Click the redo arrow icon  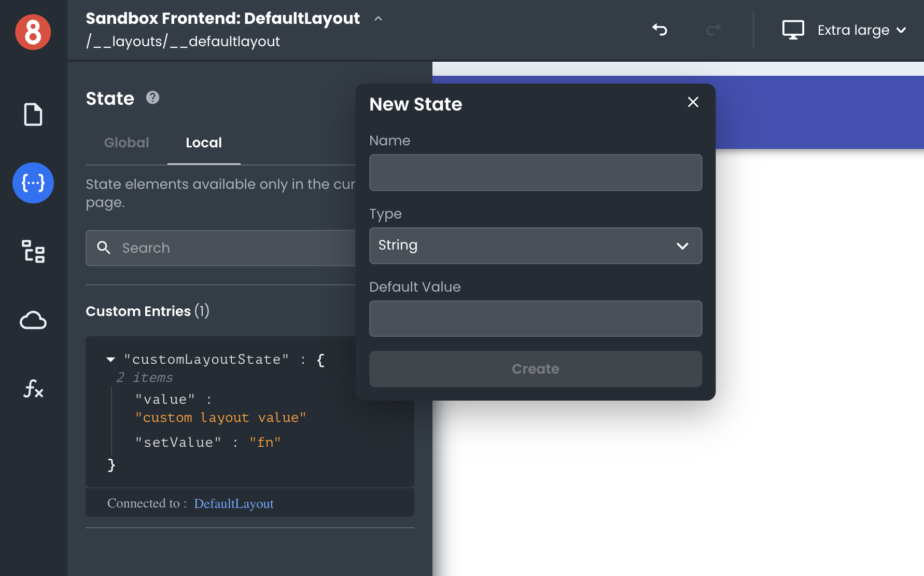click(x=713, y=30)
